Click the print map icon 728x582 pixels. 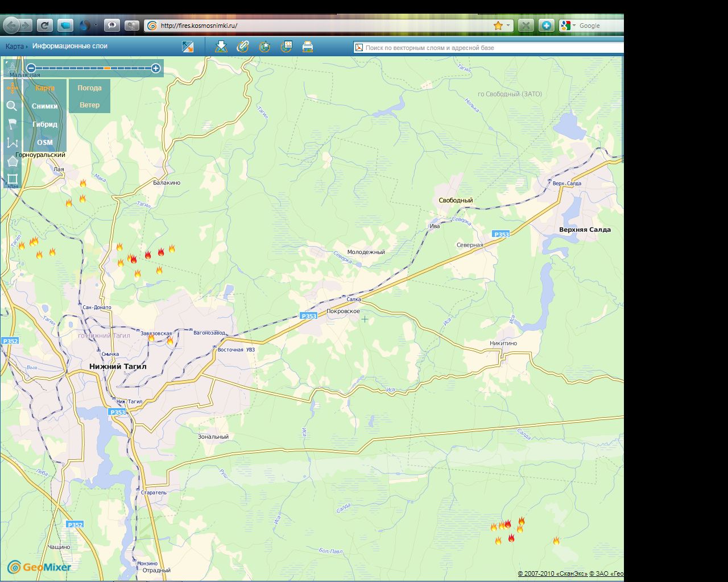(x=308, y=47)
